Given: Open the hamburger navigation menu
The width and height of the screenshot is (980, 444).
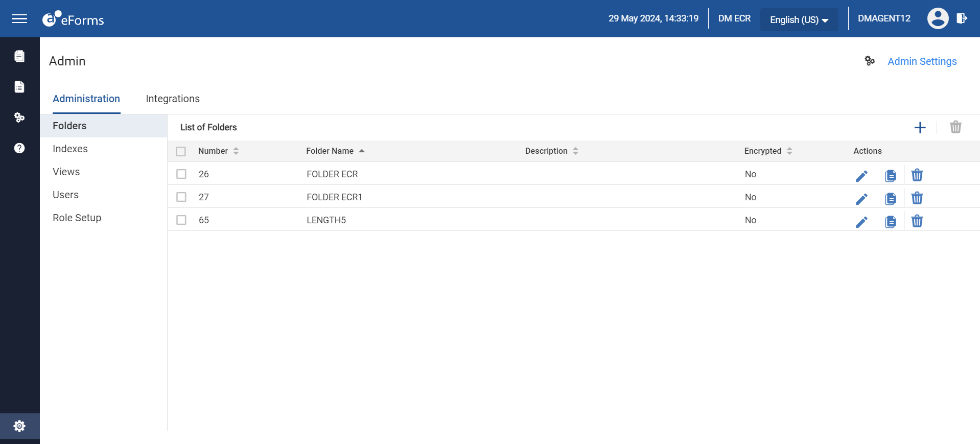Looking at the screenshot, I should click(19, 19).
